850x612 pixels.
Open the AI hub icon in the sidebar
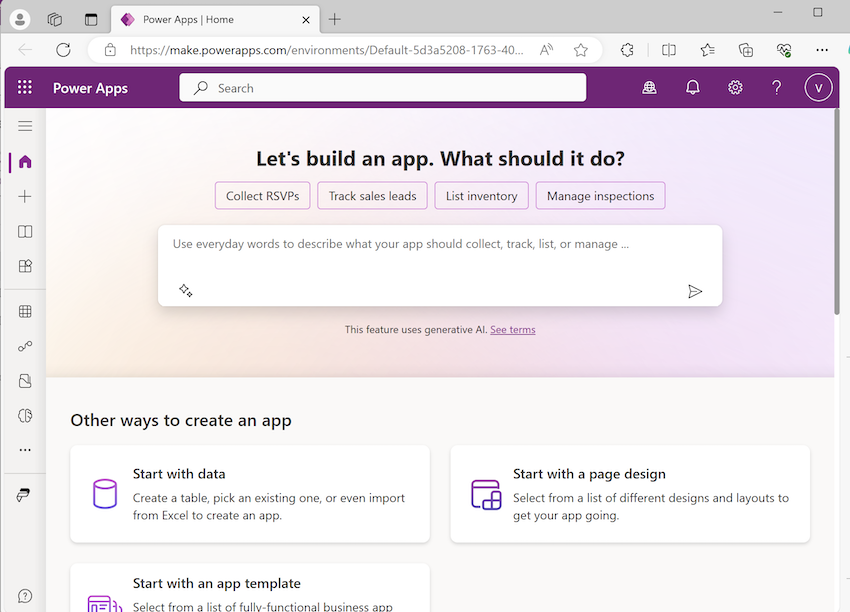point(25,415)
